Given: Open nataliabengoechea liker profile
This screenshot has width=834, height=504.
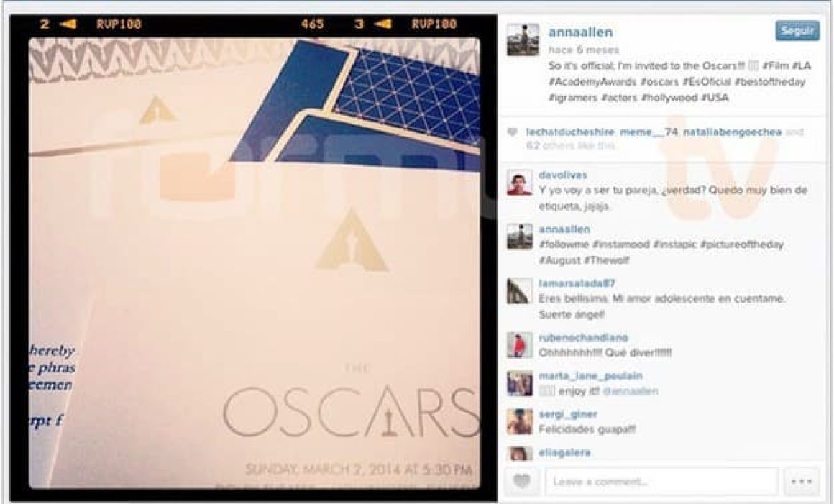Looking at the screenshot, I should [733, 132].
